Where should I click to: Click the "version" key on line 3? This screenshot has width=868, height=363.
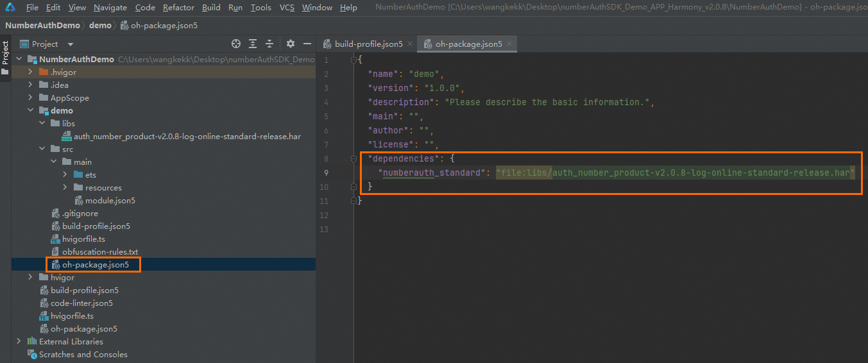tap(390, 88)
